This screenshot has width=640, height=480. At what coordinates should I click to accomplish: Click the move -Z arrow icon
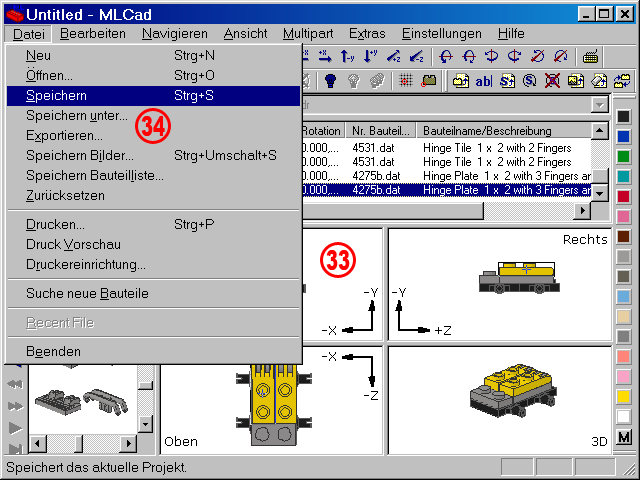click(416, 57)
